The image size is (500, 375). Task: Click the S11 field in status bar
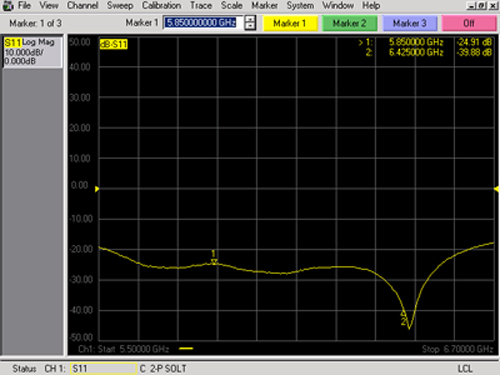pos(103,368)
